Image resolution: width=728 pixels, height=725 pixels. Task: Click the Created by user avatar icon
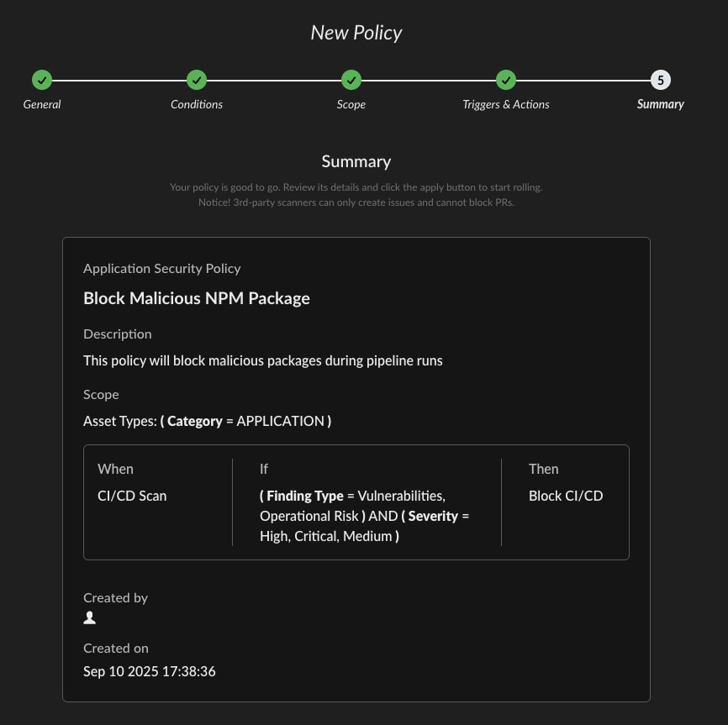[x=90, y=618]
